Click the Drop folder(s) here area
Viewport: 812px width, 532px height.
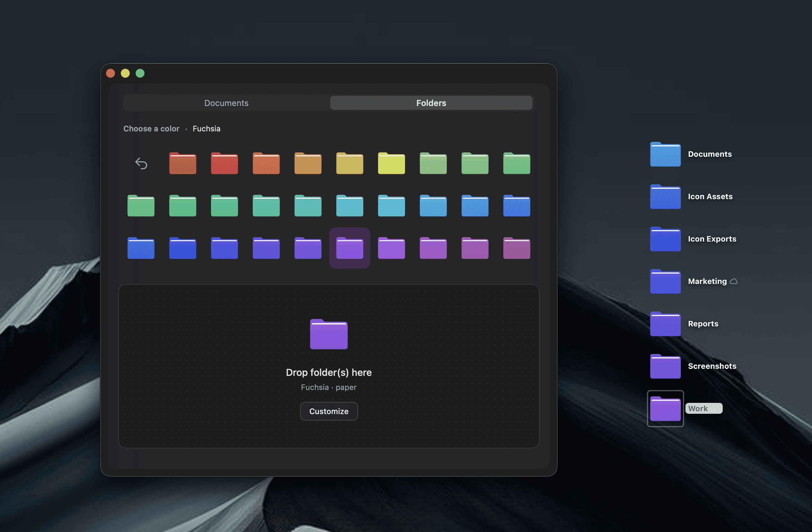click(329, 372)
